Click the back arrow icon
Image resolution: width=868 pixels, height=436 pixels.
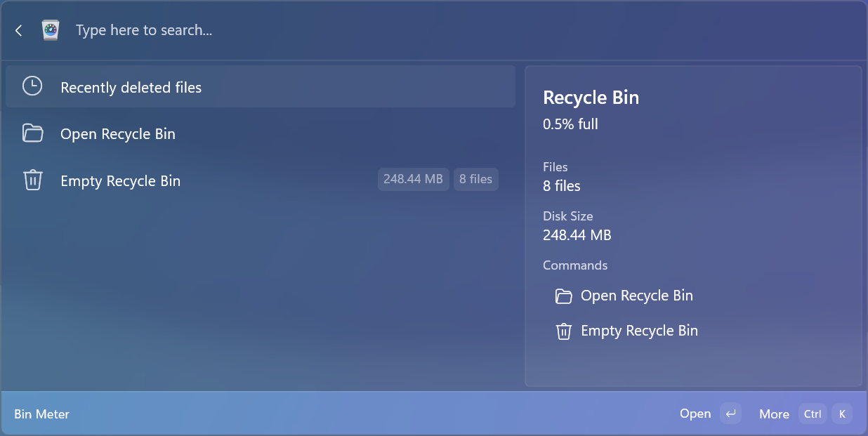19,30
